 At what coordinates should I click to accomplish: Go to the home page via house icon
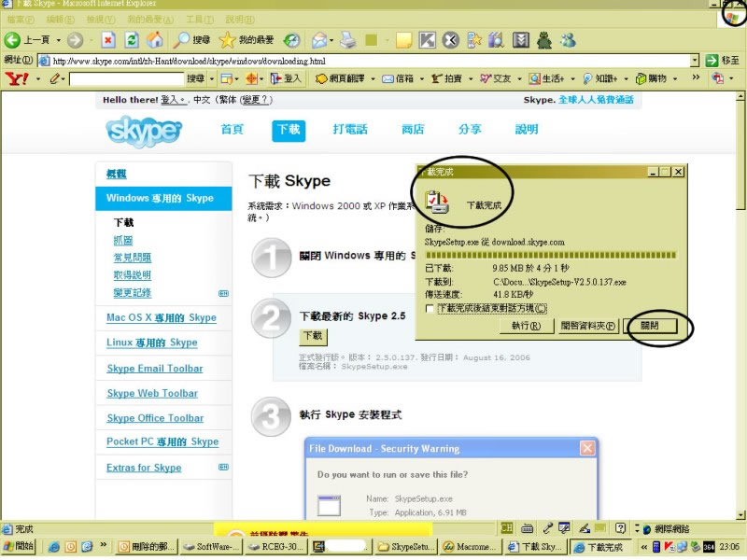point(154,40)
